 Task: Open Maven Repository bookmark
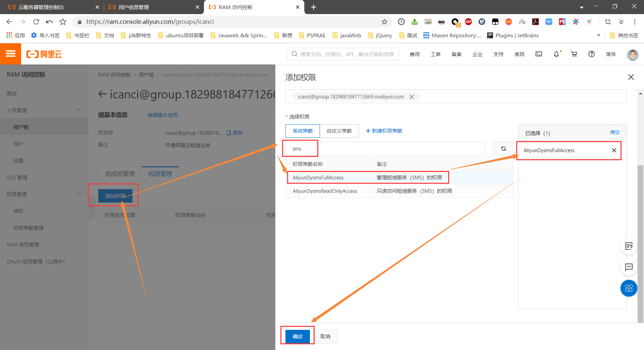point(452,35)
